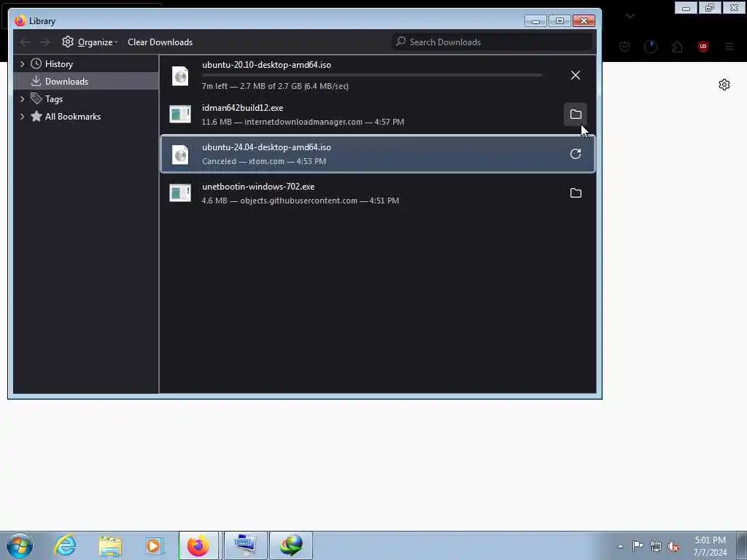Screen dimensions: 747x560
Task: Click Clear Downloads
Action: pos(160,42)
